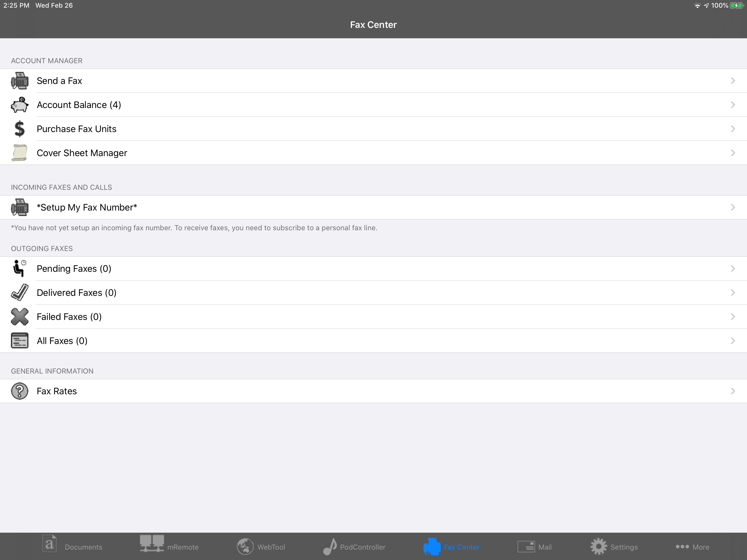Click the list icon for All Faxes
Viewport: 747px width, 560px height.
click(x=20, y=340)
